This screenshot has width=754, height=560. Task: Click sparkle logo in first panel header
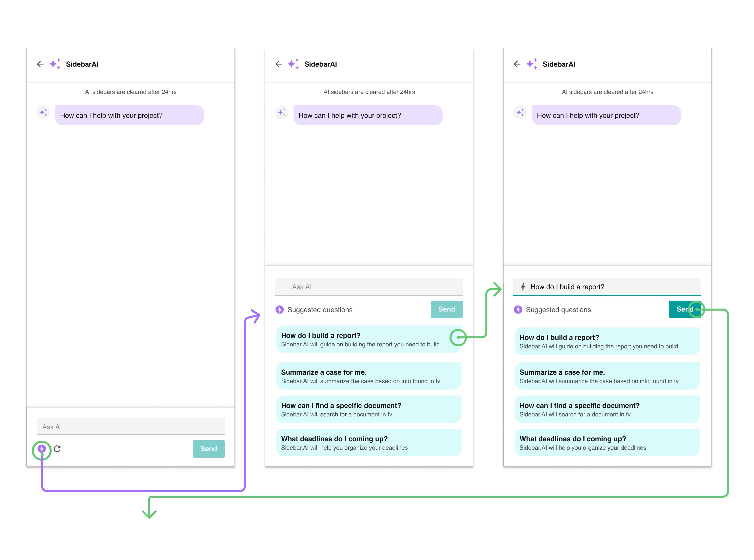click(x=55, y=64)
